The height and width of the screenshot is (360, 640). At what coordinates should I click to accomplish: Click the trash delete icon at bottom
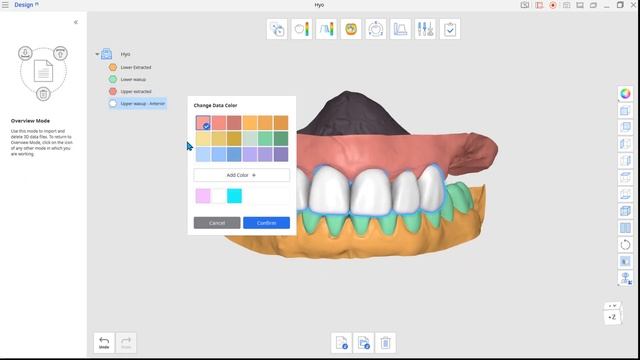tap(385, 342)
